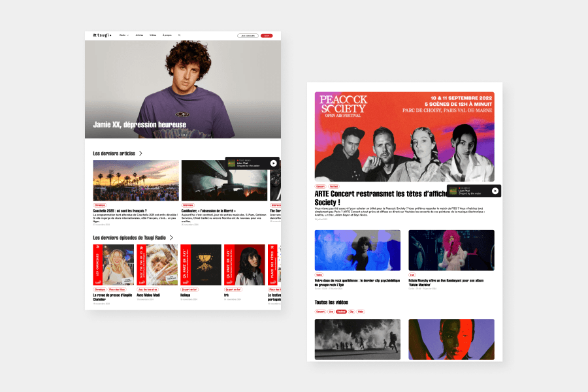Expand the Radio menu dropdown

click(124, 35)
